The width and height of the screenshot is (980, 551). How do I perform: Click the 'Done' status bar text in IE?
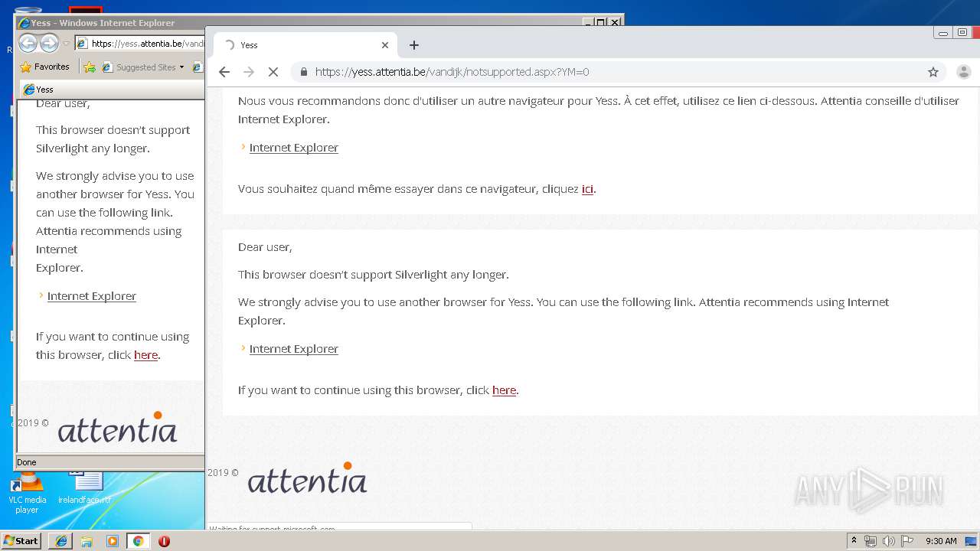click(x=27, y=462)
